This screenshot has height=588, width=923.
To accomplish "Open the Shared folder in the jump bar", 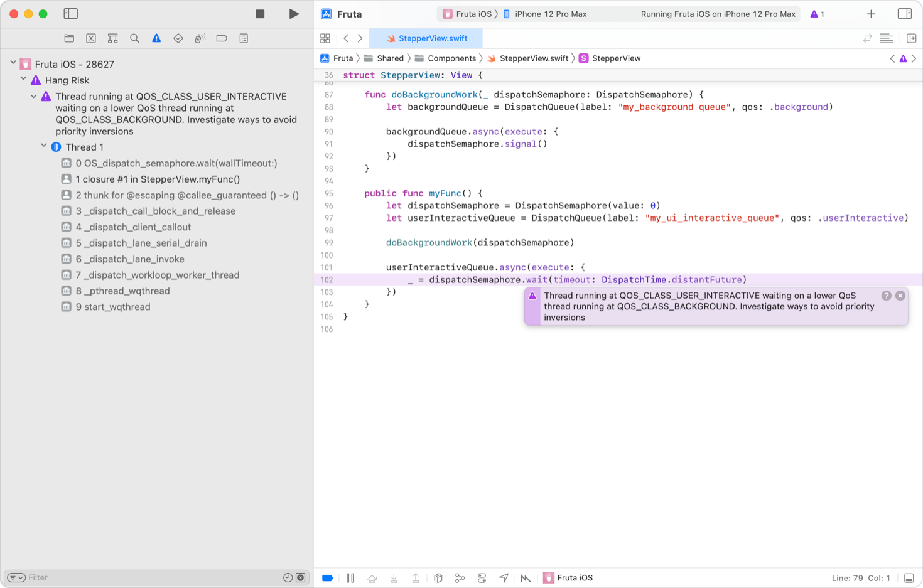I will pyautogui.click(x=390, y=58).
